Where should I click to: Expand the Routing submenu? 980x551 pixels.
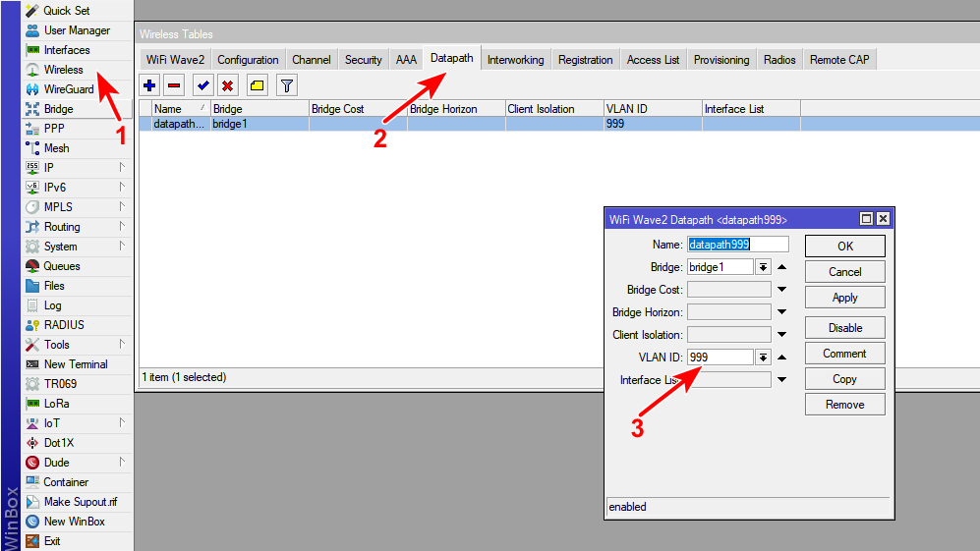tap(122, 226)
